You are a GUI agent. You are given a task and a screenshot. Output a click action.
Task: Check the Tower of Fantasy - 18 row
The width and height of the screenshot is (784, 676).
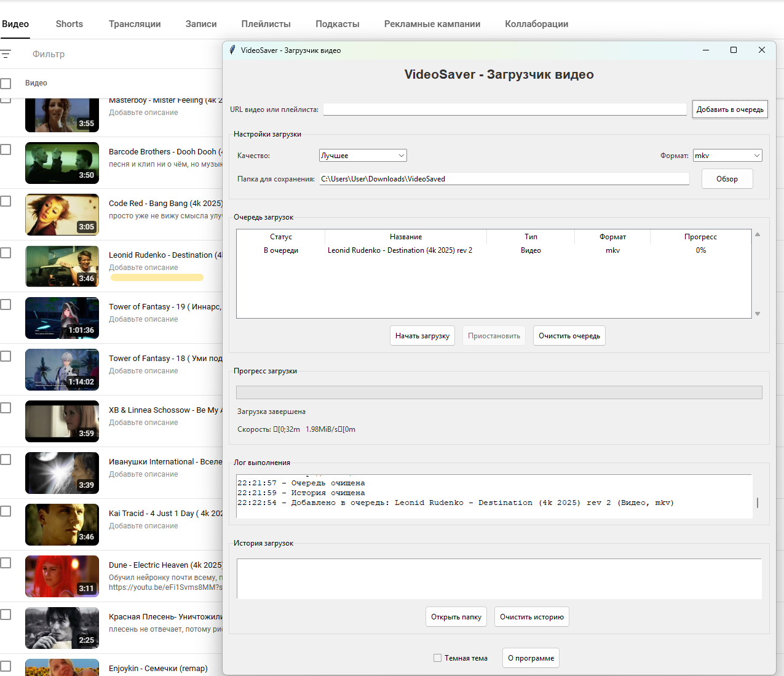(6, 356)
